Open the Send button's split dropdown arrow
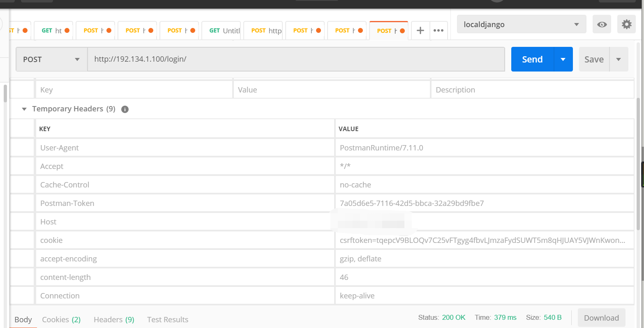644x328 pixels. click(x=563, y=59)
